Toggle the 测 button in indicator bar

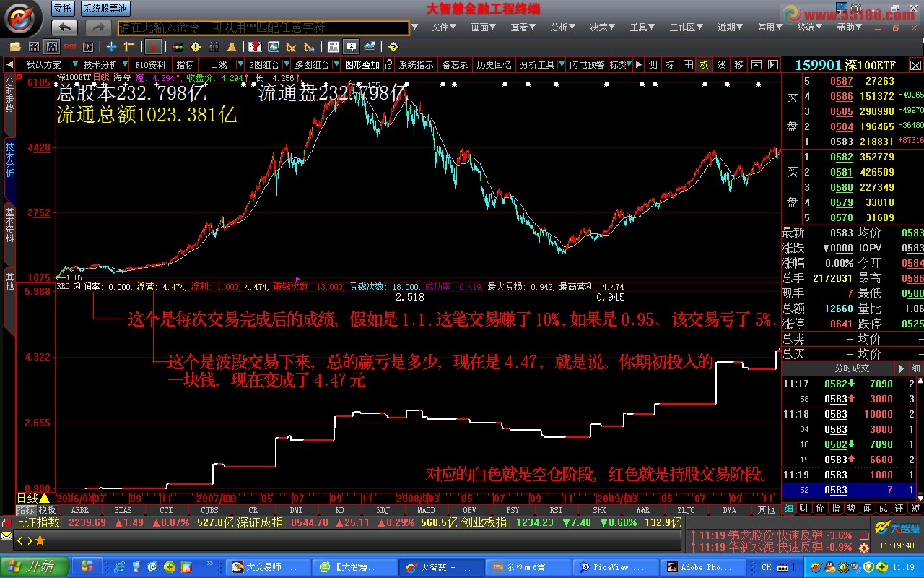[653, 65]
